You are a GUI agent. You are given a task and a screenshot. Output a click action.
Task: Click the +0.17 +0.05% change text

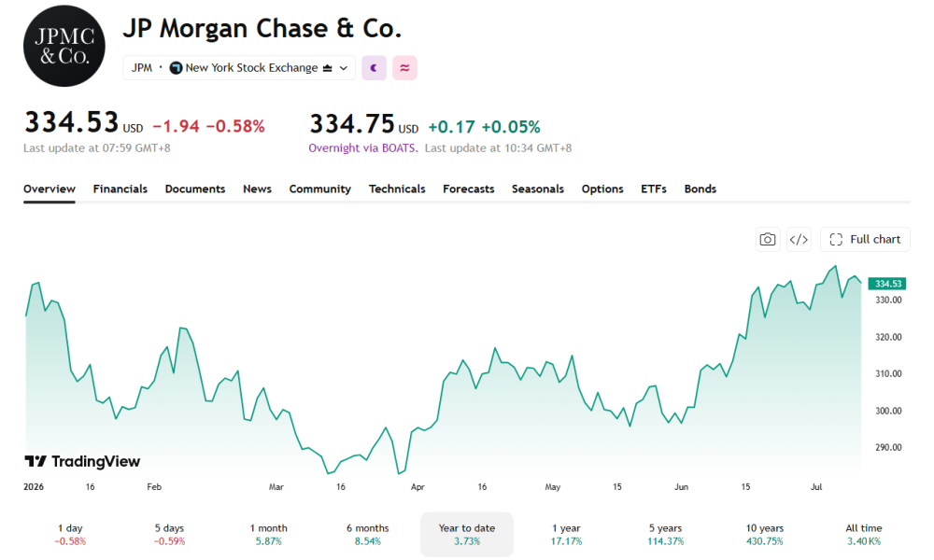tap(484, 127)
